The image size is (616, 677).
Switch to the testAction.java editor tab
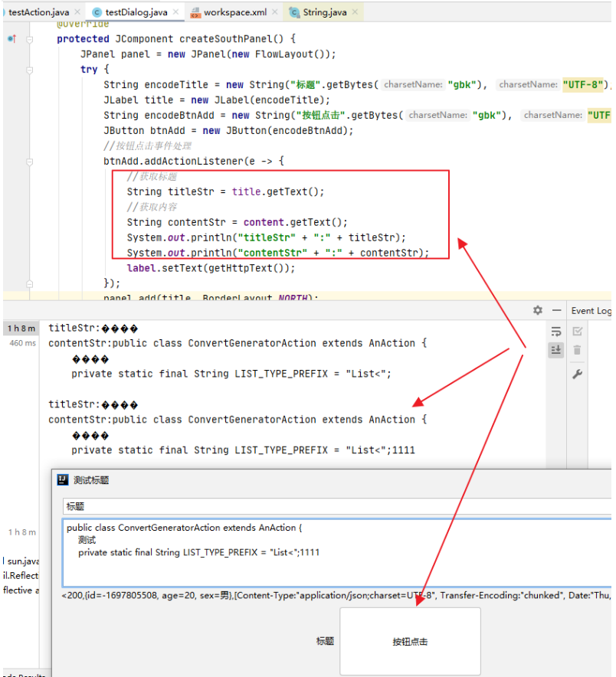(38, 12)
